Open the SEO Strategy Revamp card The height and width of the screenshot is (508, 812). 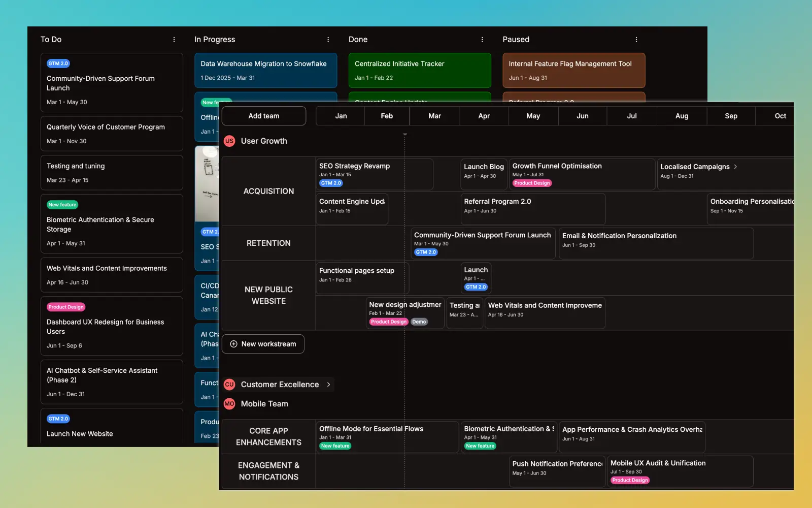point(374,174)
